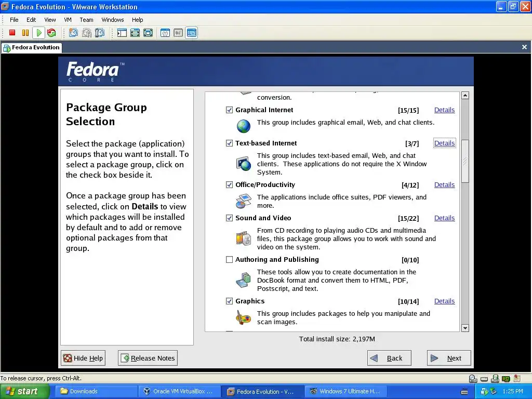Toggle the sidebar panel view icon
This screenshot has height=399, width=532.
(122, 33)
